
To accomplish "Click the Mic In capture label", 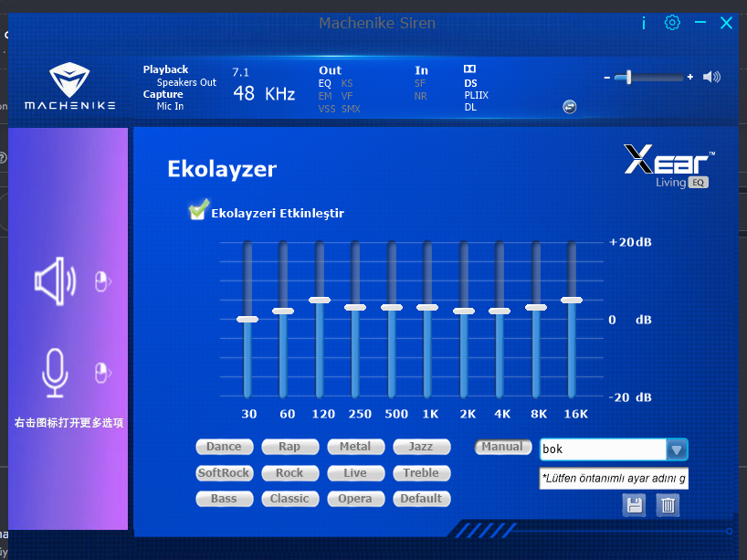I will [170, 106].
